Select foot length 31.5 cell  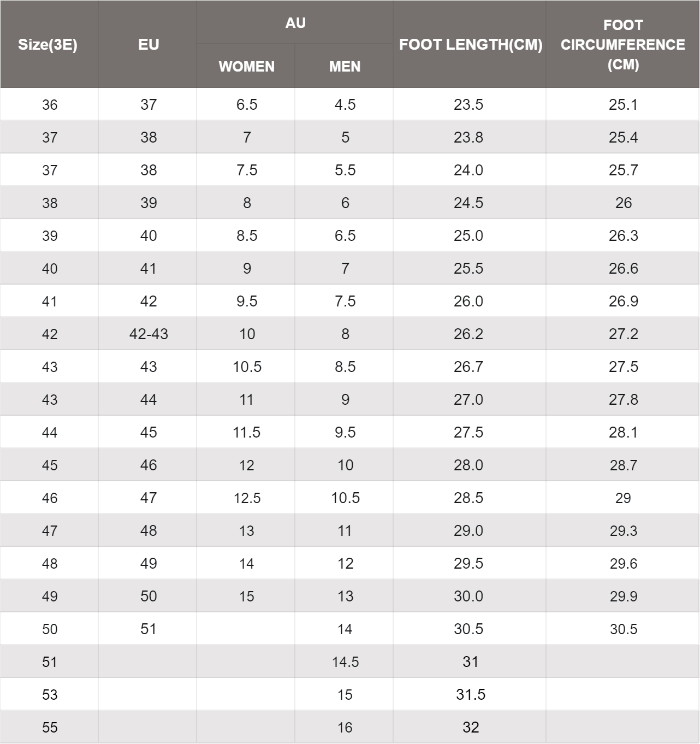click(x=471, y=694)
